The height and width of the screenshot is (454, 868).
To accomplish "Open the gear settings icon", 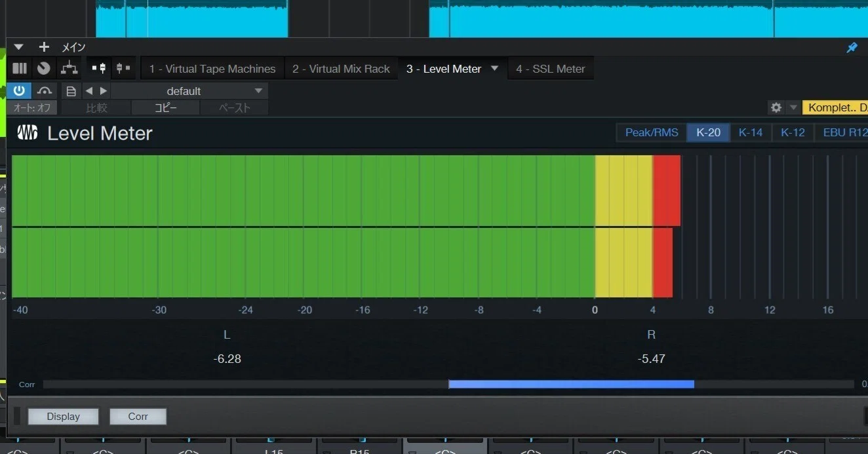I will (x=776, y=107).
